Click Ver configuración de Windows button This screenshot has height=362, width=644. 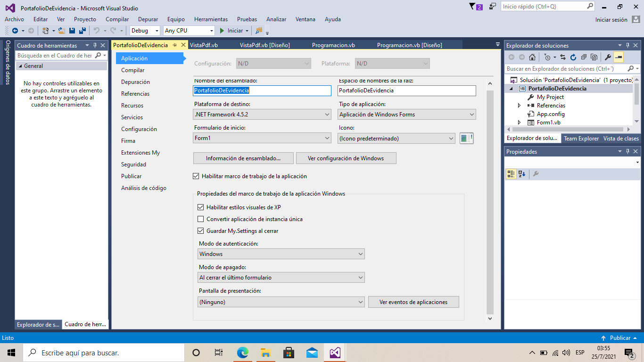pyautogui.click(x=346, y=158)
